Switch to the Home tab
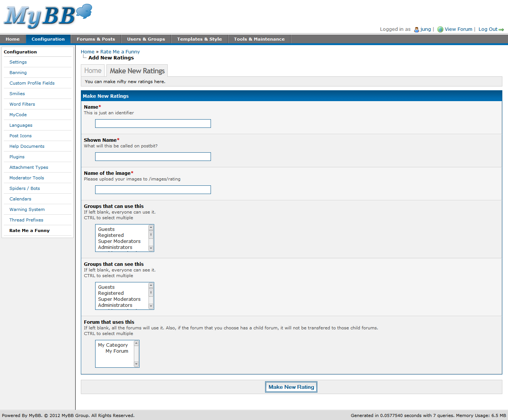Screen dimensions: 508x420 point(93,71)
